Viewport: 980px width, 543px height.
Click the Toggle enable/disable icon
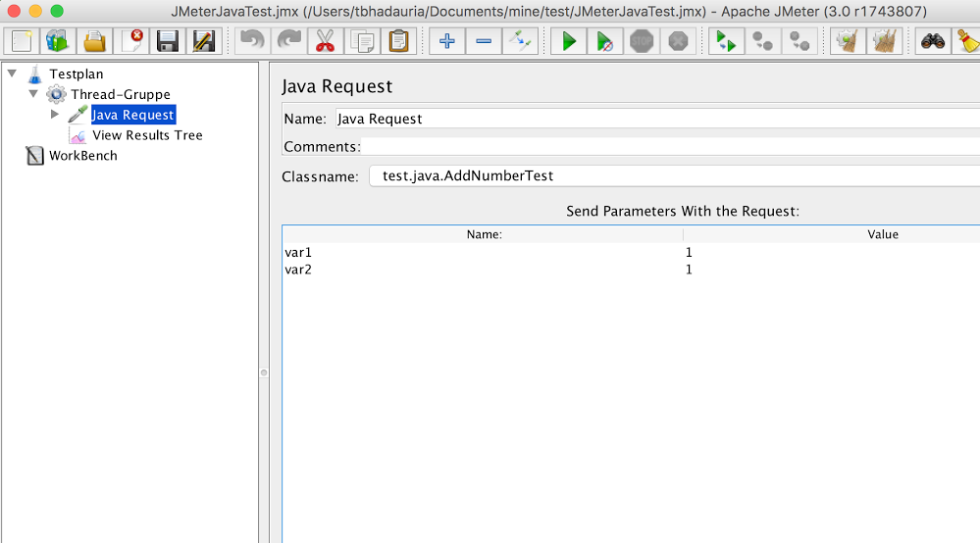[x=520, y=42]
